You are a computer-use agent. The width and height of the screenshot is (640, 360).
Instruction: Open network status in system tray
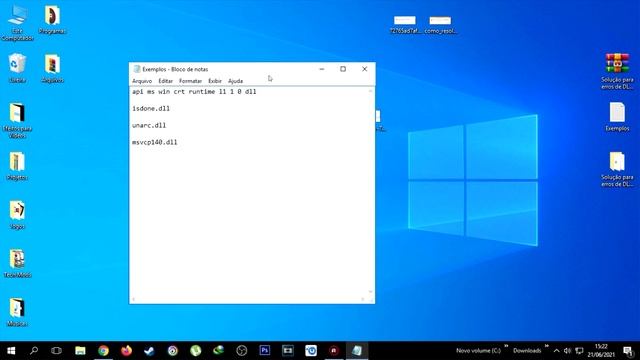click(x=579, y=351)
